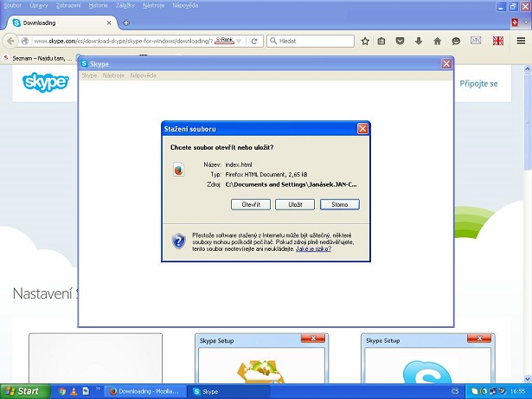Open the tab list dropdown arrow
Image resolution: width=532 pixels, height=399 pixels.
526,23
